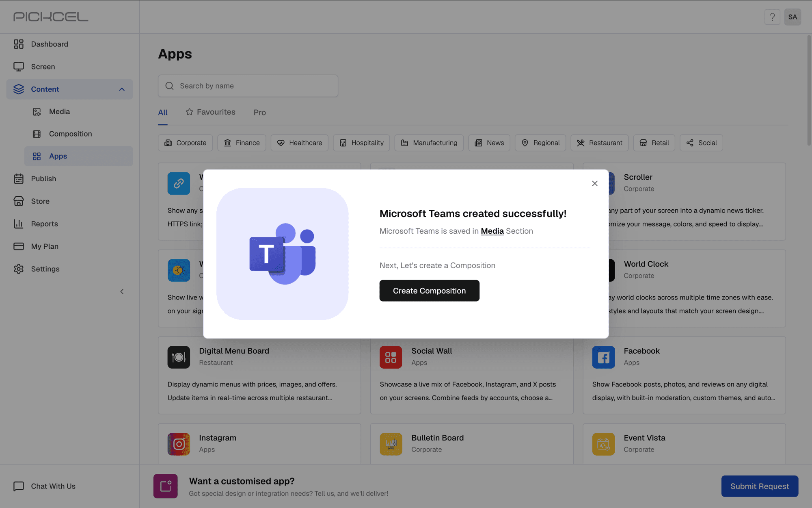This screenshot has height=508, width=812.
Task: Click the Chat With Us bubble icon
Action: click(x=19, y=486)
